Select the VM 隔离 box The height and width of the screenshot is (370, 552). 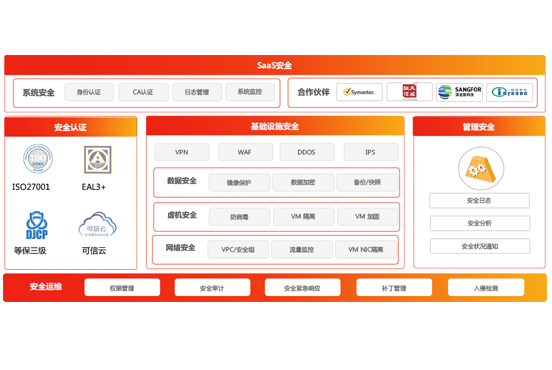coord(303,217)
